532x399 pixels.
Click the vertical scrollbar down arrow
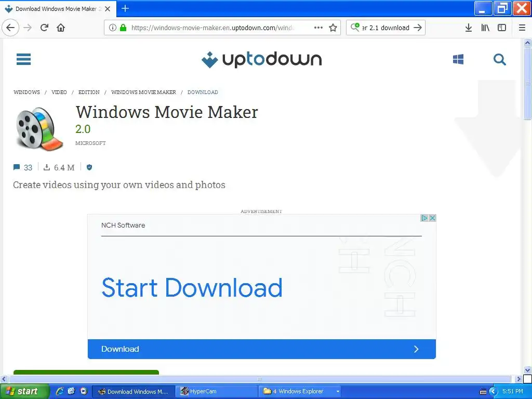(x=527, y=370)
